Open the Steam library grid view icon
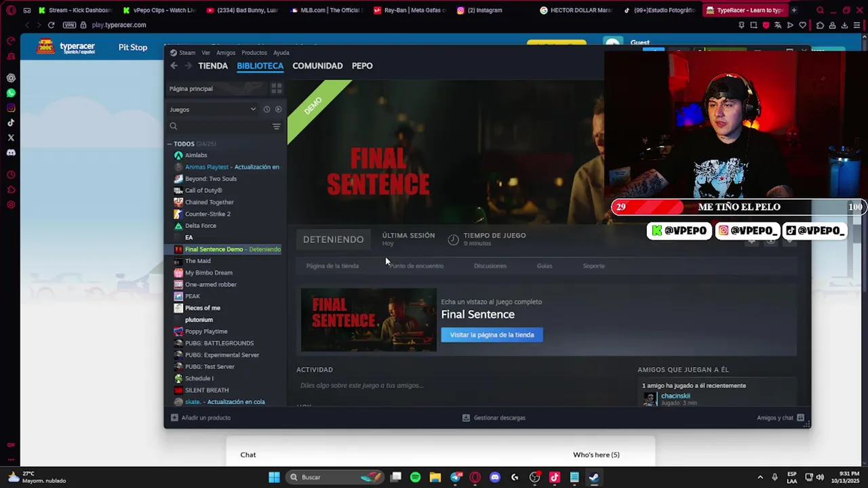The image size is (868, 488). [x=276, y=89]
